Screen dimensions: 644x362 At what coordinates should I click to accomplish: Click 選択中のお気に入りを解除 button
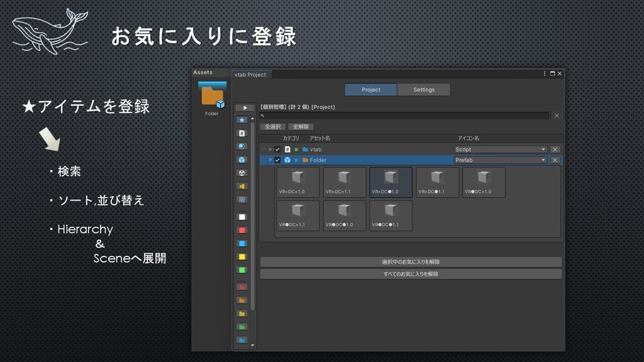point(411,262)
